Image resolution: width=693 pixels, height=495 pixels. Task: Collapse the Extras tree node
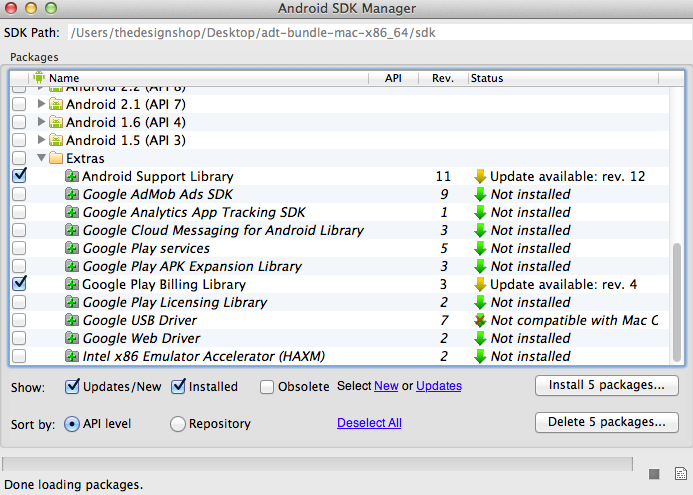point(41,158)
